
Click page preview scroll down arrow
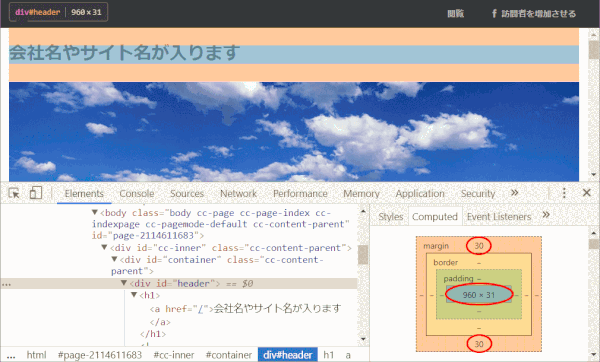pyautogui.click(x=594, y=174)
